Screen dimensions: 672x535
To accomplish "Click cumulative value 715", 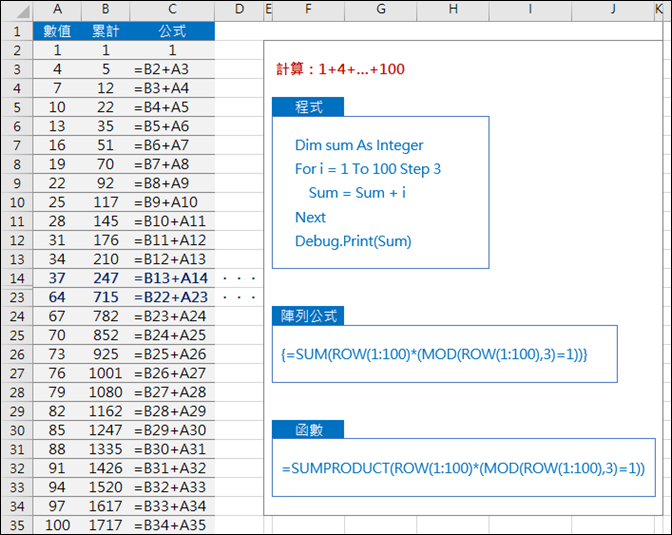I will point(105,297).
